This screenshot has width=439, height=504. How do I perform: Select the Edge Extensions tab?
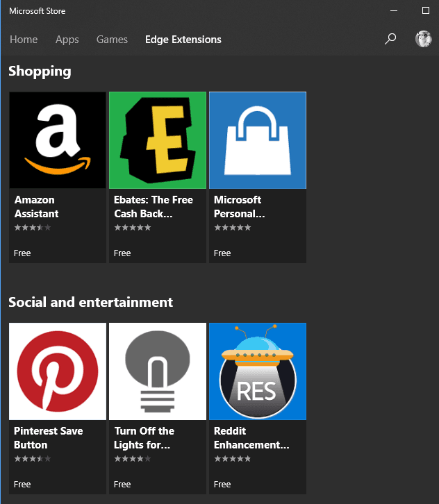(x=183, y=40)
